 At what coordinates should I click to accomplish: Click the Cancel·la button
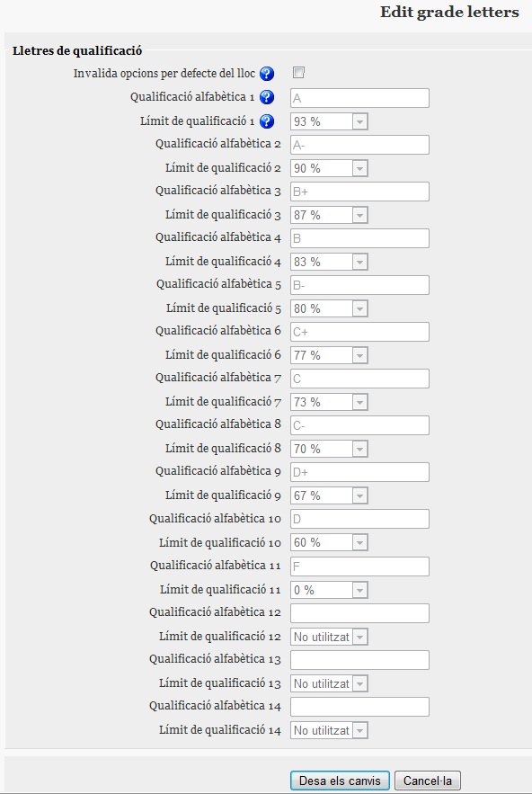click(427, 781)
